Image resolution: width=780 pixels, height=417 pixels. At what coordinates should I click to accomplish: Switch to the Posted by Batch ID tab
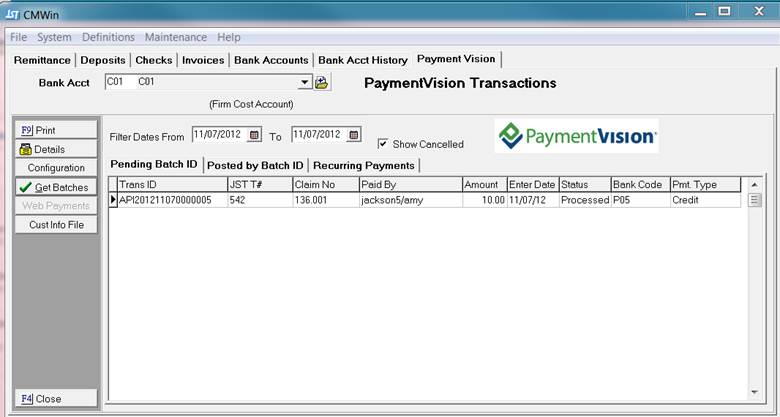coord(255,165)
